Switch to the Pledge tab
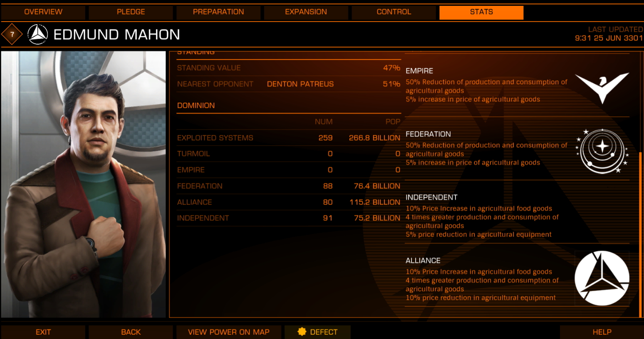644x339 pixels. (x=131, y=12)
